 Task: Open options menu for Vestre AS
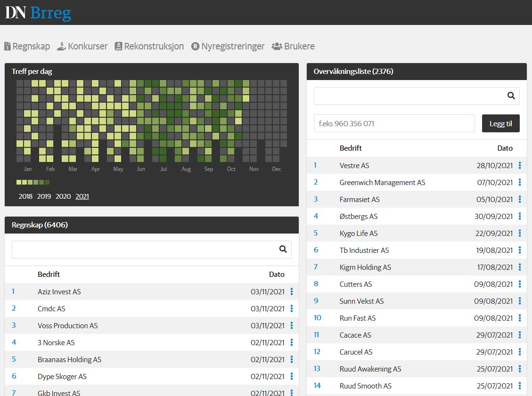click(520, 165)
